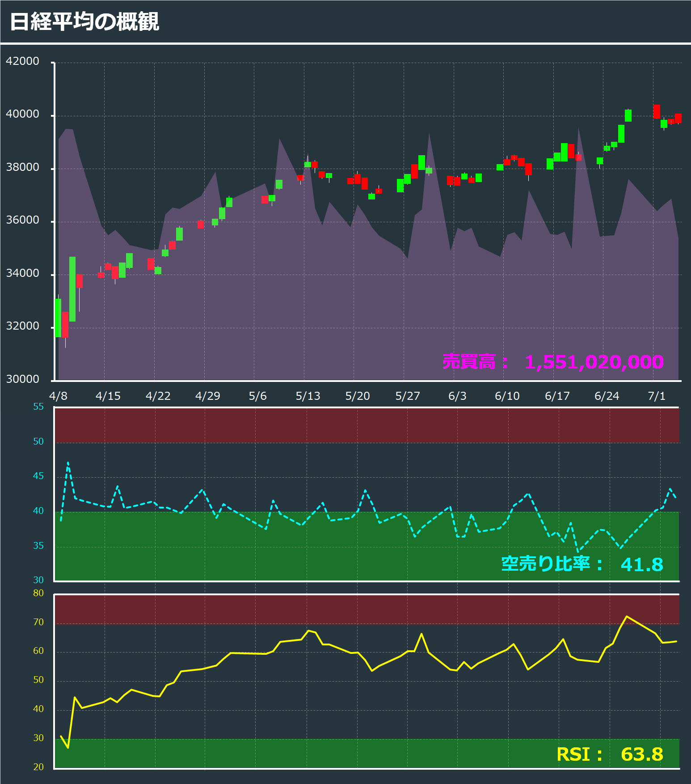
Task: Click the 6/24 date label
Action: [x=607, y=396]
